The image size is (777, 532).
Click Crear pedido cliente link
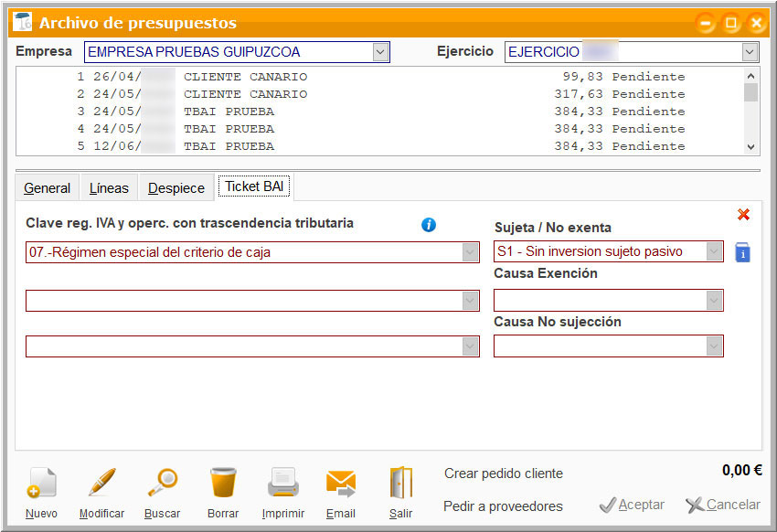point(504,473)
